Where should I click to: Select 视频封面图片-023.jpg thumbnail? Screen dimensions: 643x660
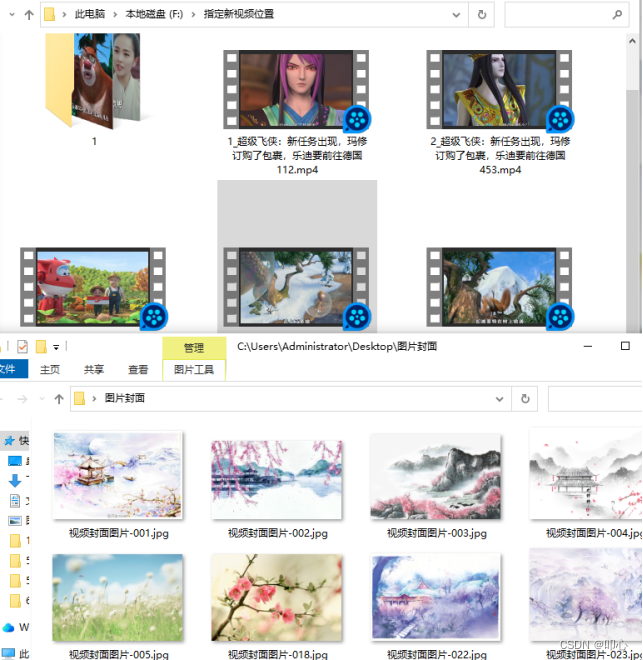pyautogui.click(x=586, y=594)
